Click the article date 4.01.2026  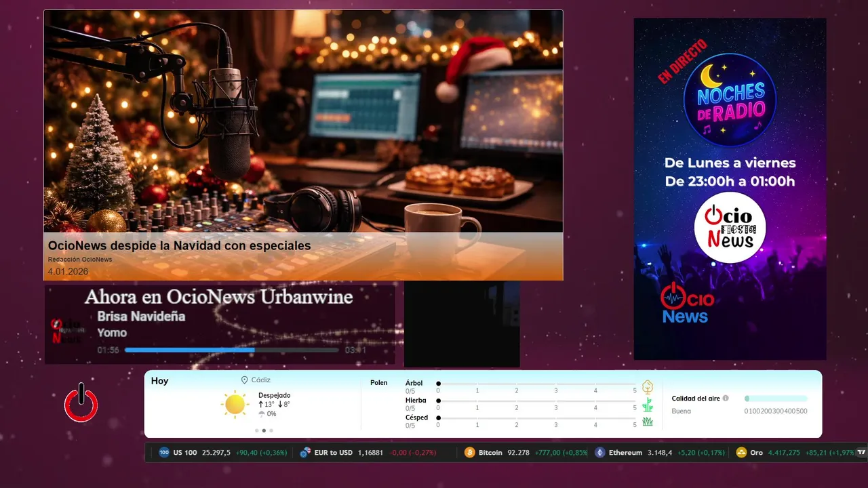(x=68, y=272)
